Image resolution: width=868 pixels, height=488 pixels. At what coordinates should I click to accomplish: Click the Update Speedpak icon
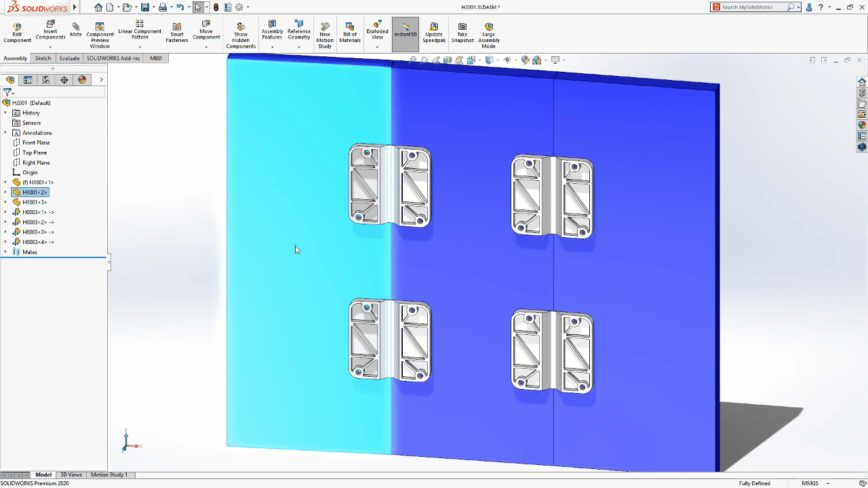[434, 33]
